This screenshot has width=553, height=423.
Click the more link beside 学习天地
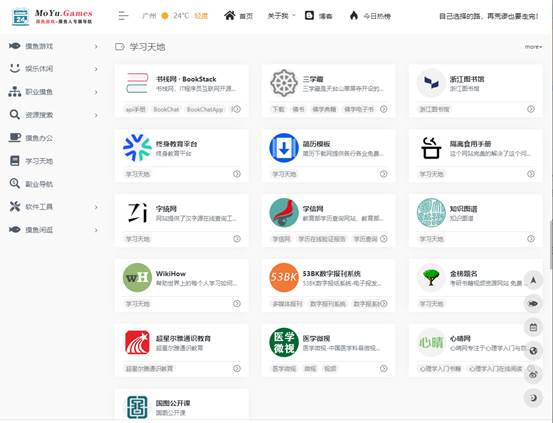point(533,47)
